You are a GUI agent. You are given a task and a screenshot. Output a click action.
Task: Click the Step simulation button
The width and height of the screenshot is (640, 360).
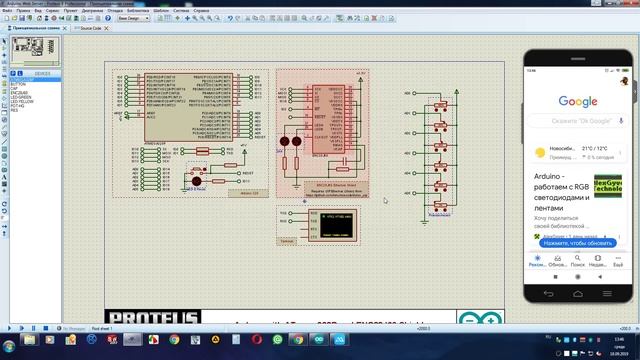point(22,328)
